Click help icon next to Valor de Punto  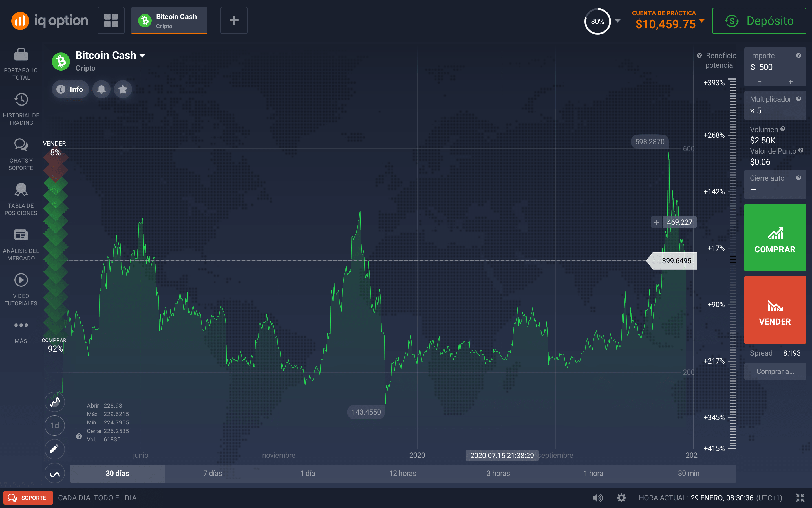[801, 150]
